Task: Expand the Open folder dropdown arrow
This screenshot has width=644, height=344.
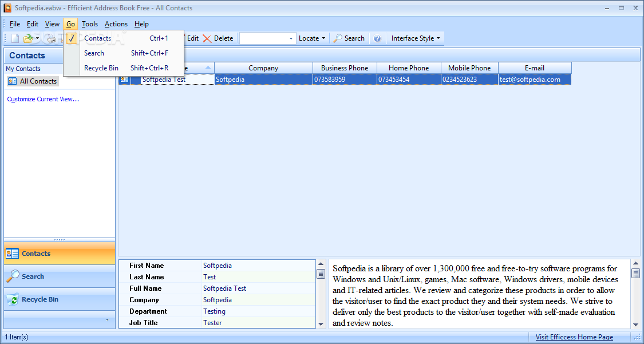Action: pos(37,38)
